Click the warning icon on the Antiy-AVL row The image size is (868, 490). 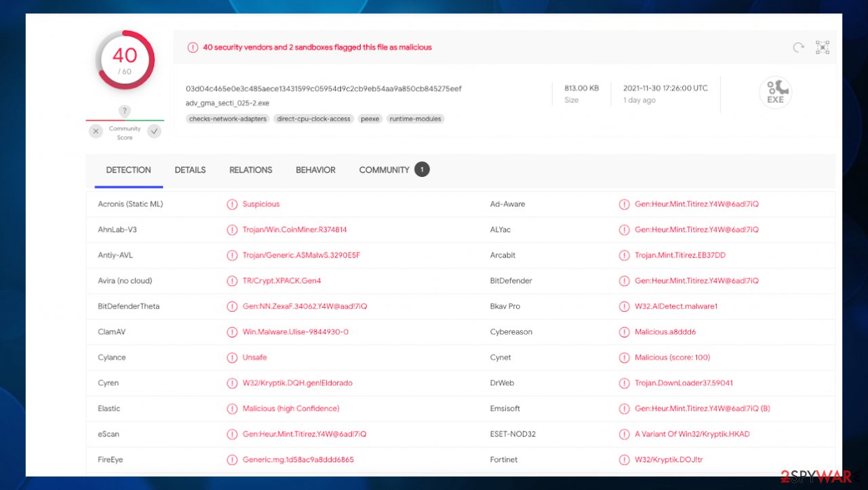tap(232, 256)
